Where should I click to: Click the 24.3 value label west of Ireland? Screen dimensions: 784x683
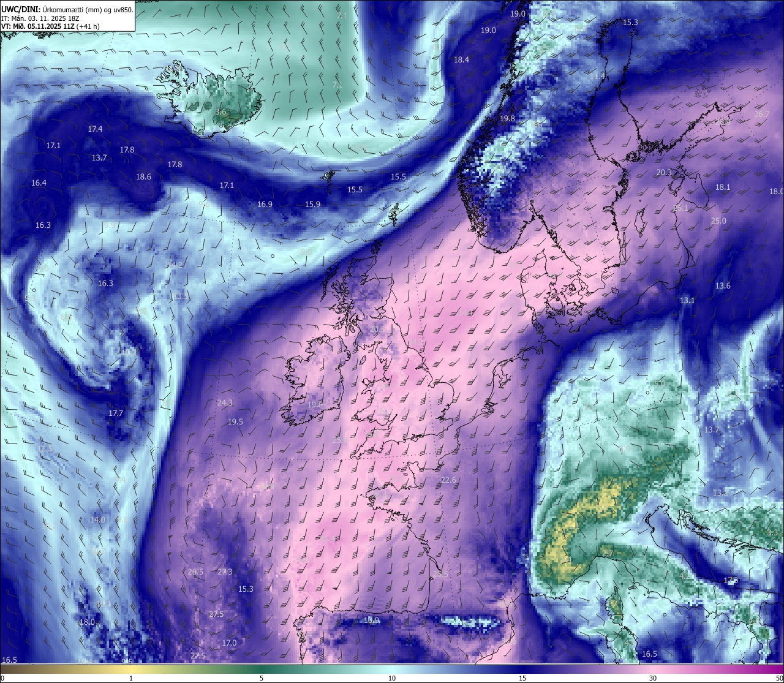225,403
